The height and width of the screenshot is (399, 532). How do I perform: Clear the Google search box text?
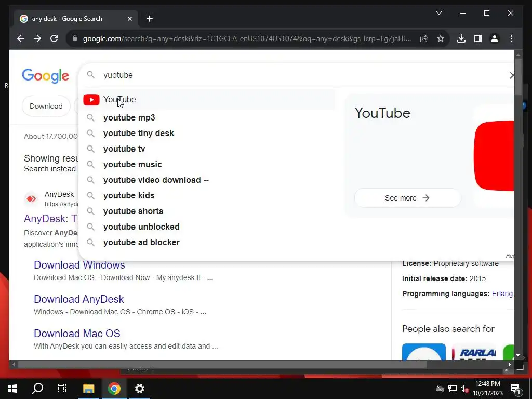511,75
